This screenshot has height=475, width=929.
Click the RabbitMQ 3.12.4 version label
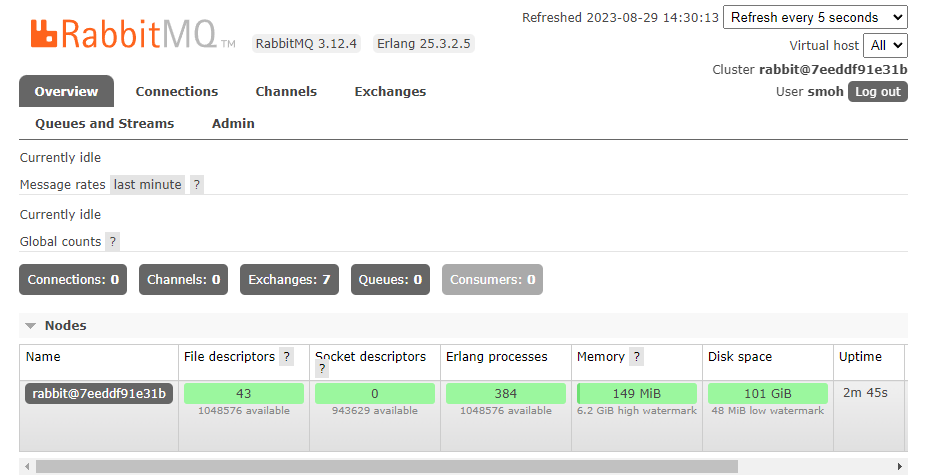(x=306, y=44)
